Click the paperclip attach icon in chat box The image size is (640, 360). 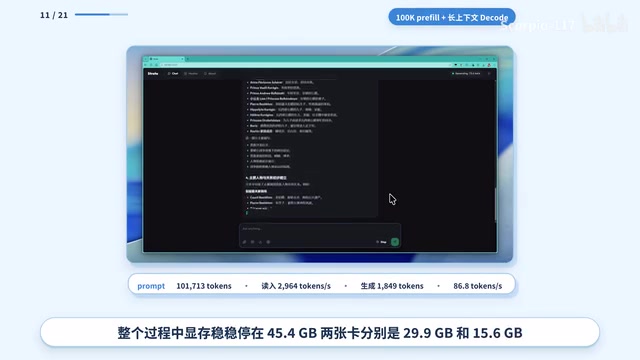point(244,242)
